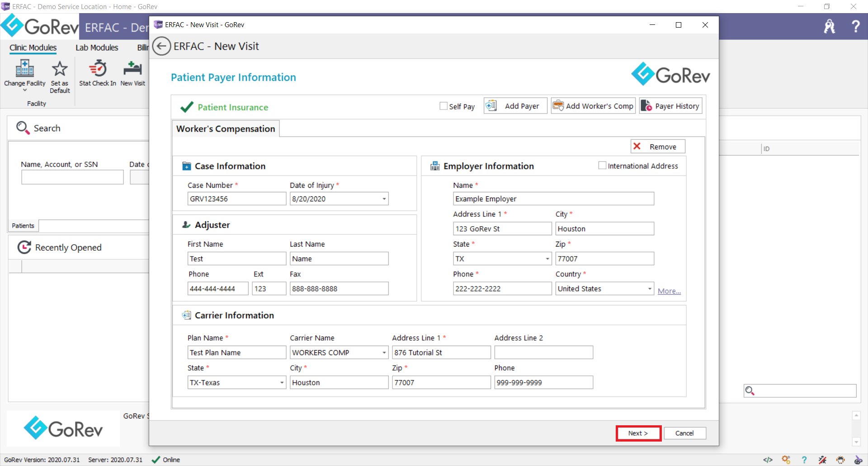Select the Patients tab in main window
868x466 pixels.
tap(23, 225)
